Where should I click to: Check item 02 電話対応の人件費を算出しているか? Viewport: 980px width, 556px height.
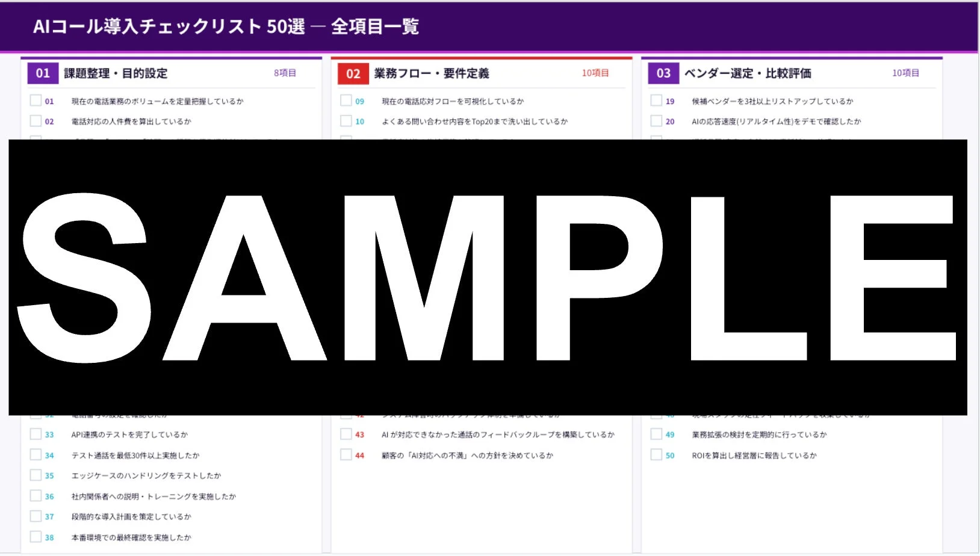coord(36,120)
